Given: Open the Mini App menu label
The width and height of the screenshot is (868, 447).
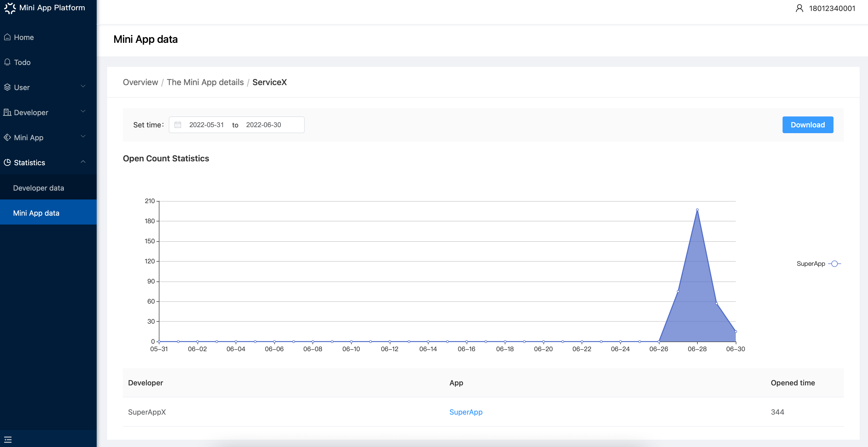Looking at the screenshot, I should pos(29,138).
